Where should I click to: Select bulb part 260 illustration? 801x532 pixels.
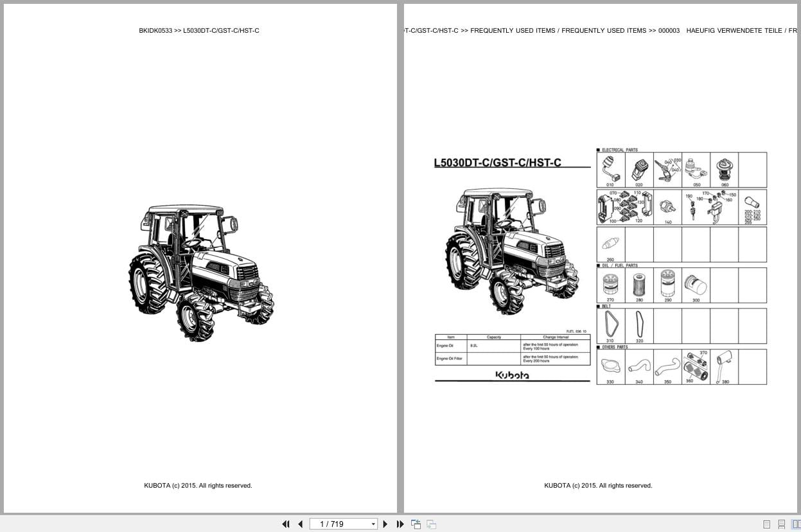point(610,244)
